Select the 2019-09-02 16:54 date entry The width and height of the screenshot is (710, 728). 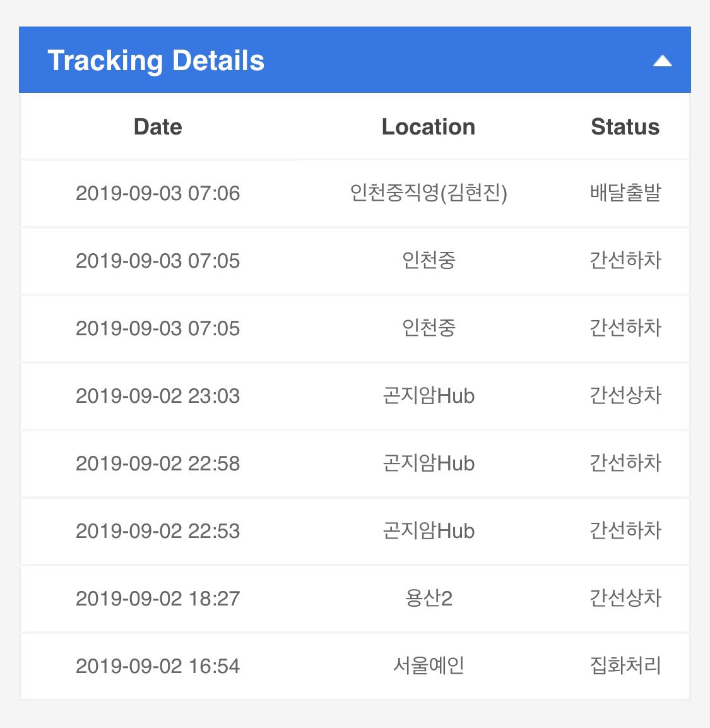point(158,666)
